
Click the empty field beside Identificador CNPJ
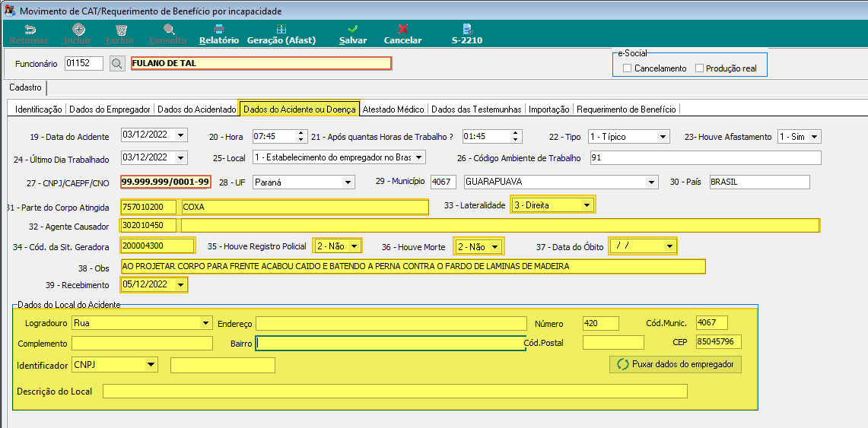[223, 365]
